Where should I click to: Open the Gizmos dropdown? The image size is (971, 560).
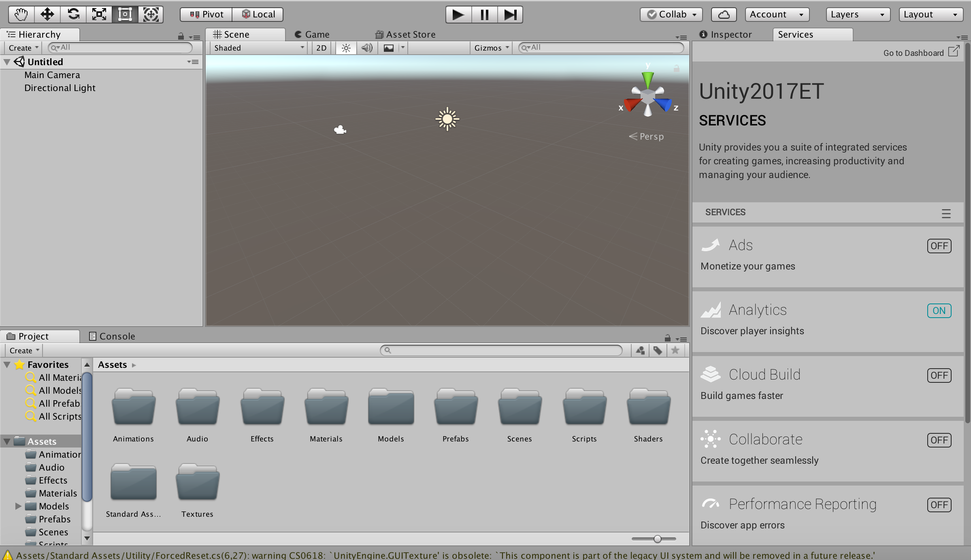491,48
